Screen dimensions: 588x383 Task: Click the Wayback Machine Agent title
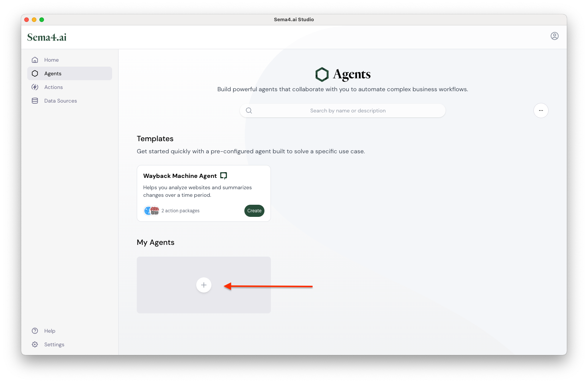(180, 176)
